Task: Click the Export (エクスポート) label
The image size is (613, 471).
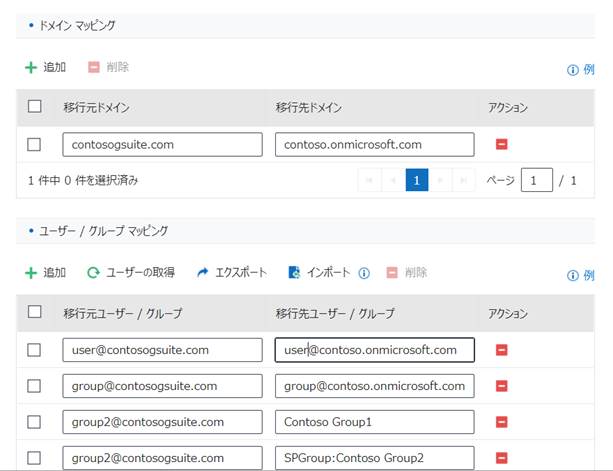Action: click(241, 272)
